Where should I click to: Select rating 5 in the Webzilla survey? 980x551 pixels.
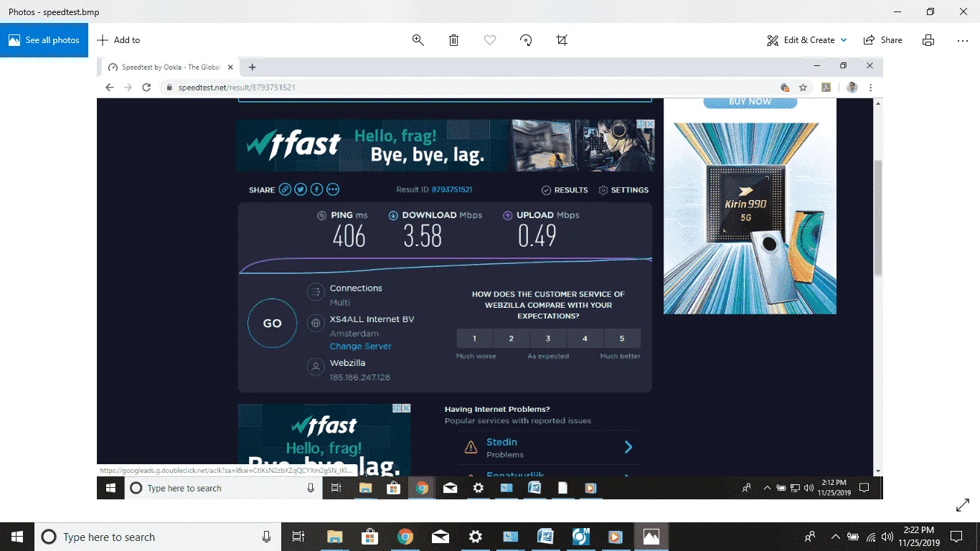pos(622,339)
